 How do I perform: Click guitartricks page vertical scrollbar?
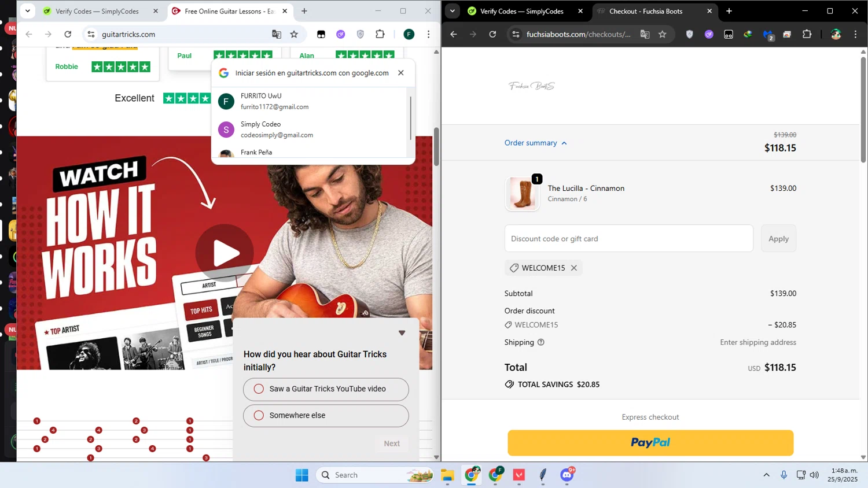coord(436,146)
